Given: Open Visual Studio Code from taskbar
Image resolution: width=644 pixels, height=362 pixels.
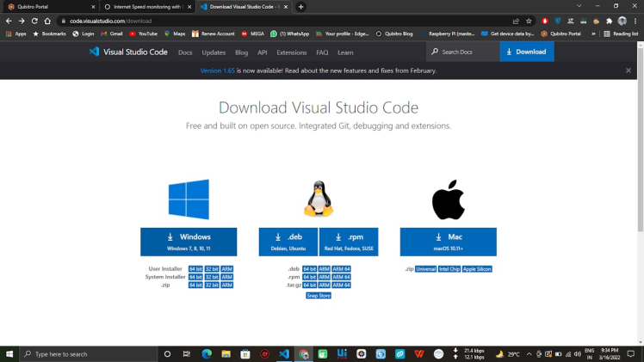Looking at the screenshot, I should [x=284, y=353].
